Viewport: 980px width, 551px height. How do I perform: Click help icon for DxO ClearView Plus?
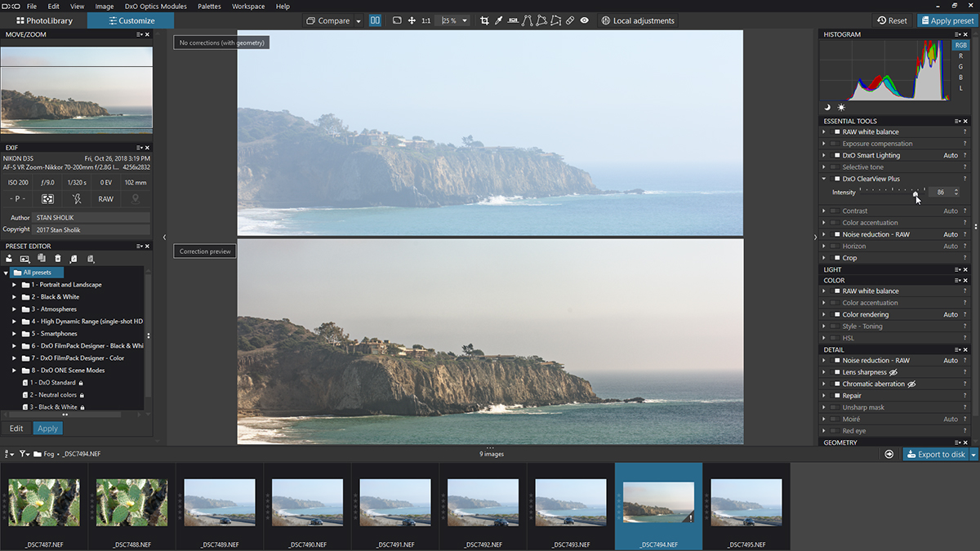pos(964,179)
